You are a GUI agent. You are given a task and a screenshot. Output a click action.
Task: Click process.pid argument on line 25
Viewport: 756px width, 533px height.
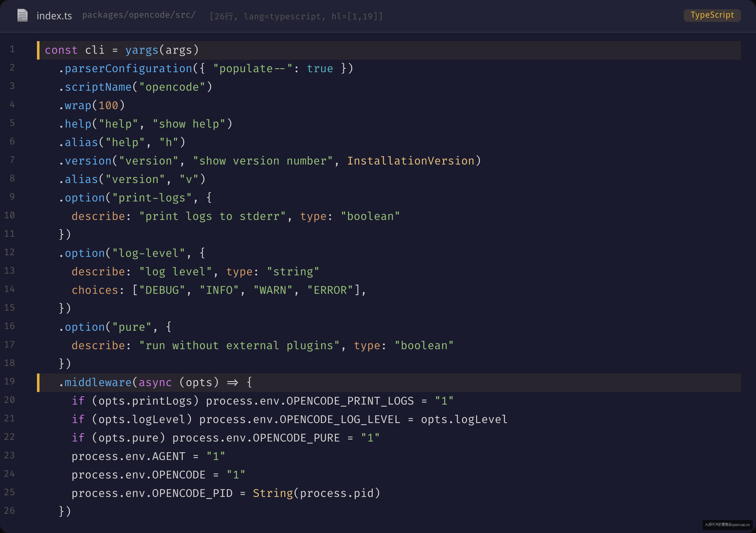click(337, 493)
